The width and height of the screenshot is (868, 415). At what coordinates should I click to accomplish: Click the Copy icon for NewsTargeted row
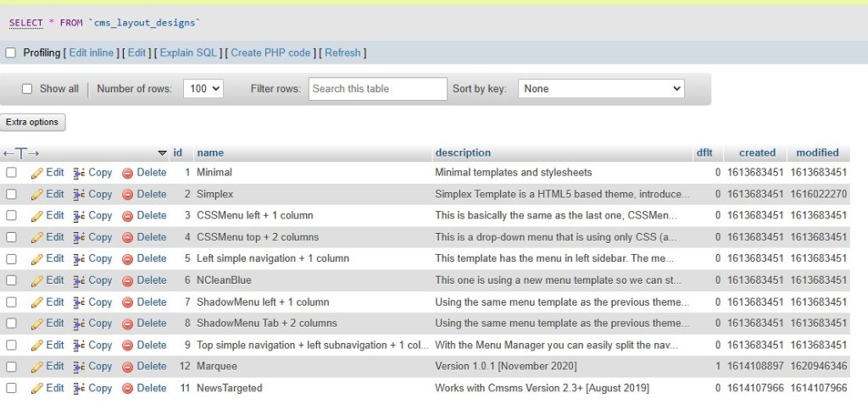tap(79, 388)
